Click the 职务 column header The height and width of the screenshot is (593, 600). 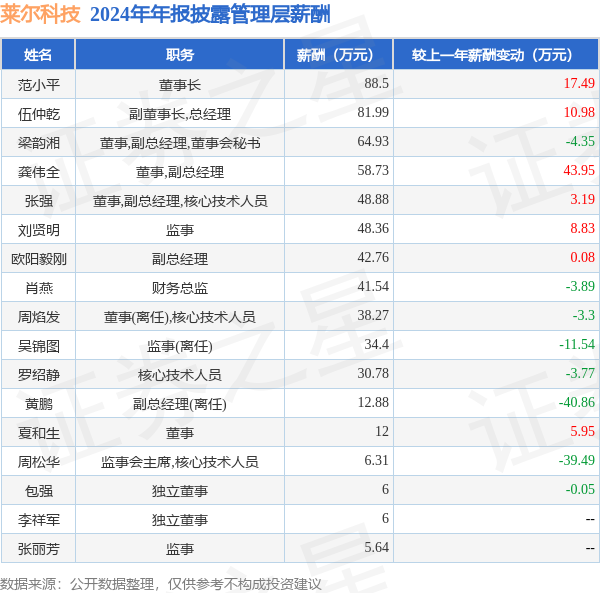point(180,55)
